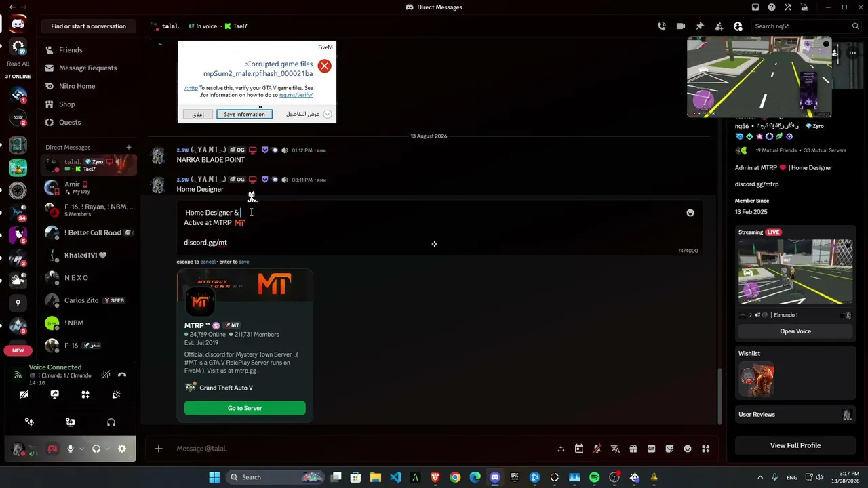Click the Open Voice button

(x=795, y=331)
